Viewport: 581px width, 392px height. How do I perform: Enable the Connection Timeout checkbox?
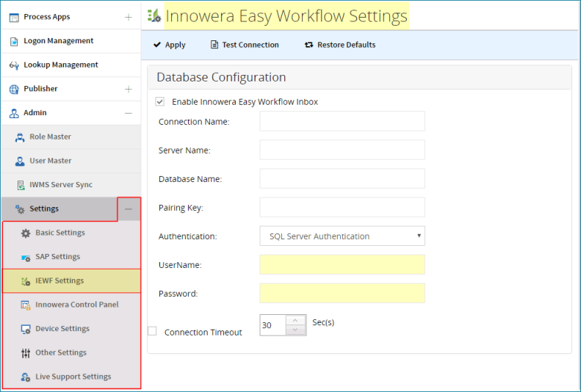click(152, 331)
